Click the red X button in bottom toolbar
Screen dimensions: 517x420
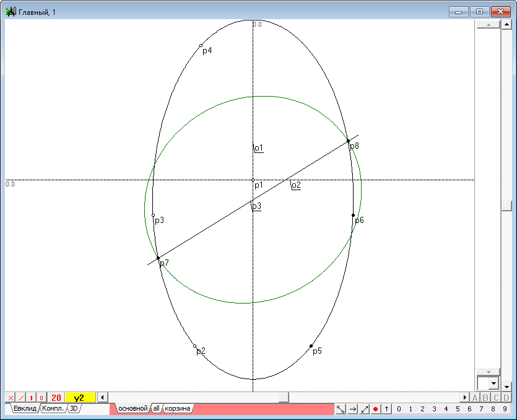tap(11, 398)
